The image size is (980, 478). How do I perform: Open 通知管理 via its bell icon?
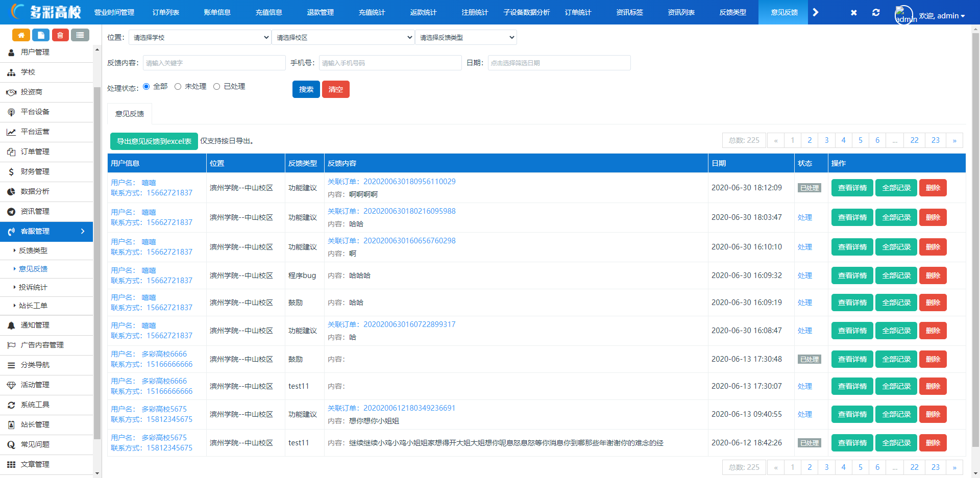click(11, 325)
